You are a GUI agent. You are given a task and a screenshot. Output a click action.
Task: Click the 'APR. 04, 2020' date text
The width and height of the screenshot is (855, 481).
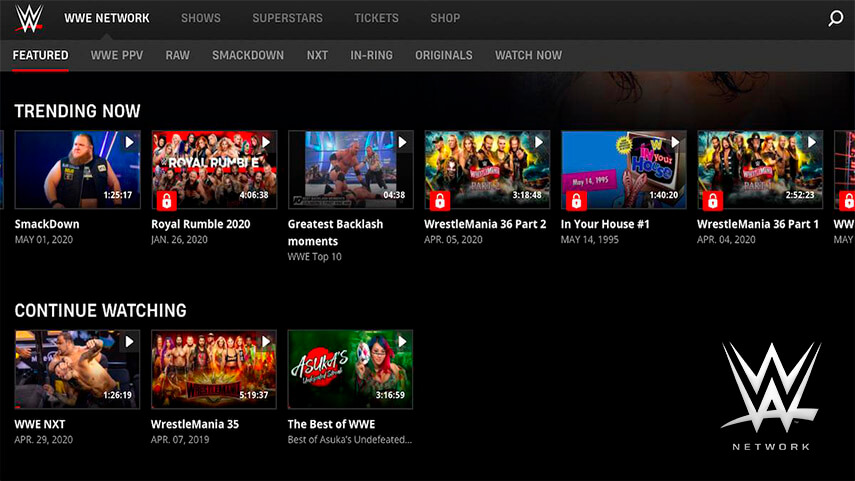(726, 239)
